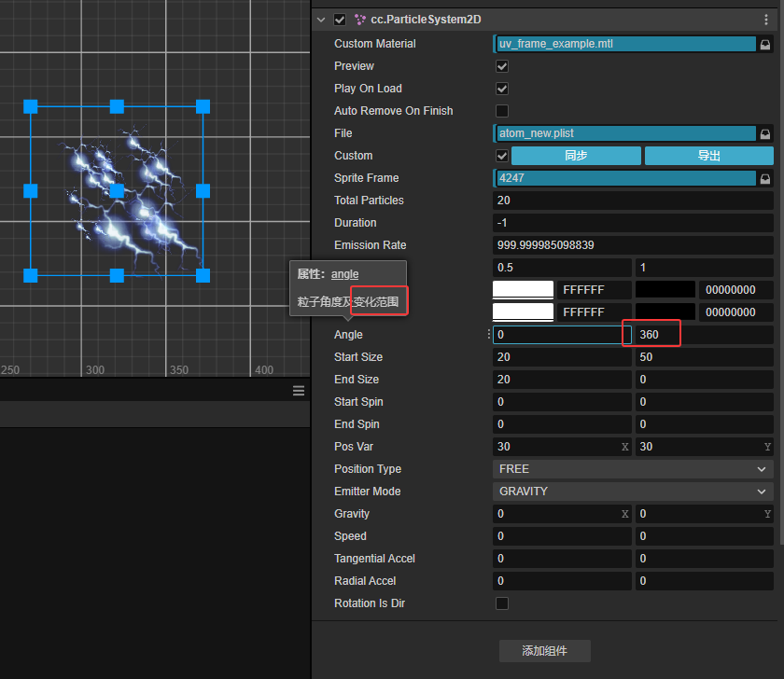Viewport: 784px width, 679px height.
Task: Edit Gravity Y value
Action: point(704,514)
